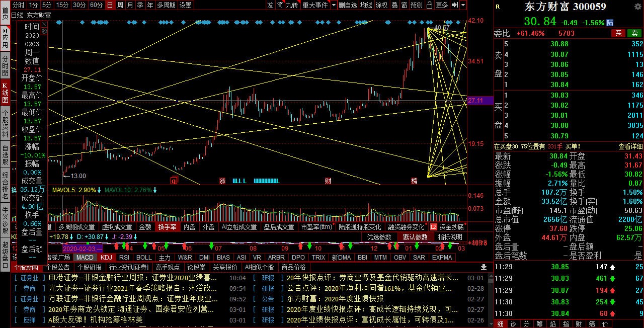This screenshot has height=328, width=644.
Task: Select 个股公告 news tab
Action: [x=59, y=267]
